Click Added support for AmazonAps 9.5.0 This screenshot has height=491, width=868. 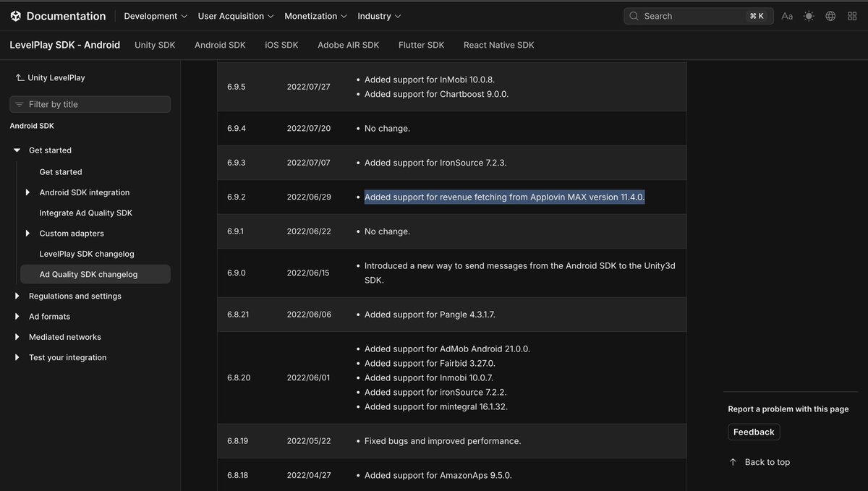tap(438, 475)
